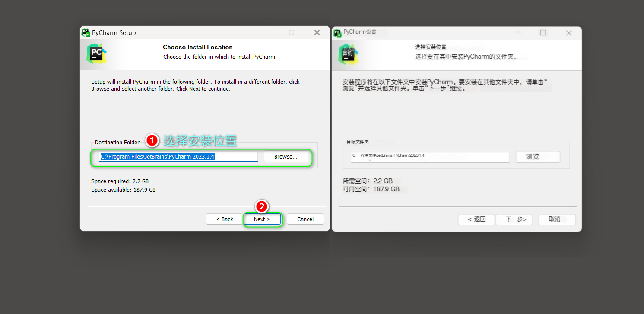This screenshot has width=644, height=314.
Task: Click the disabled maximize button in PyCharm Setup
Action: click(x=292, y=32)
